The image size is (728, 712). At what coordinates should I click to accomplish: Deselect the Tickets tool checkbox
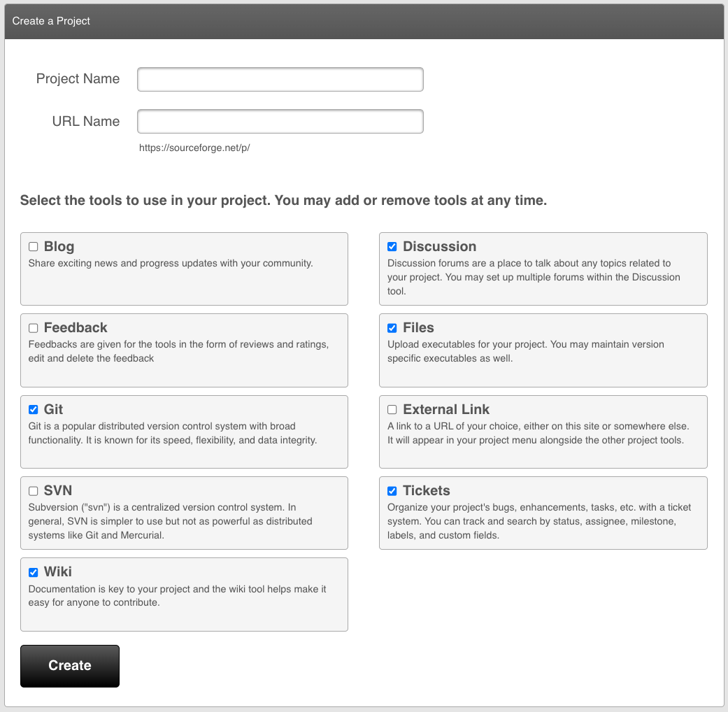(x=392, y=491)
